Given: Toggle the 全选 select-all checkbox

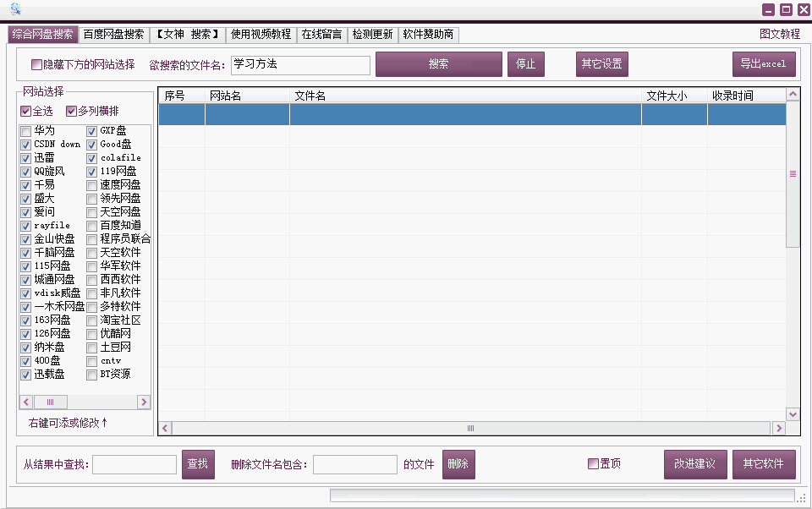Looking at the screenshot, I should point(25,111).
